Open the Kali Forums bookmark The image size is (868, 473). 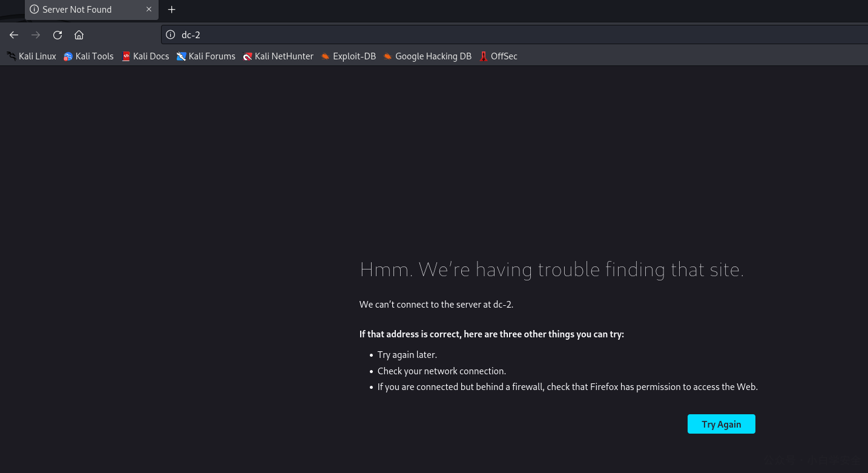pyautogui.click(x=206, y=56)
